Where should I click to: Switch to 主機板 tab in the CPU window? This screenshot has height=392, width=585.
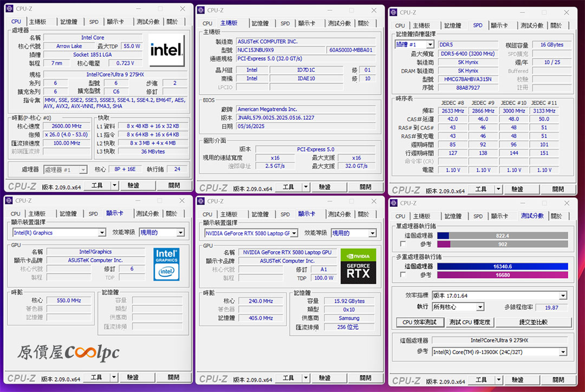click(38, 22)
